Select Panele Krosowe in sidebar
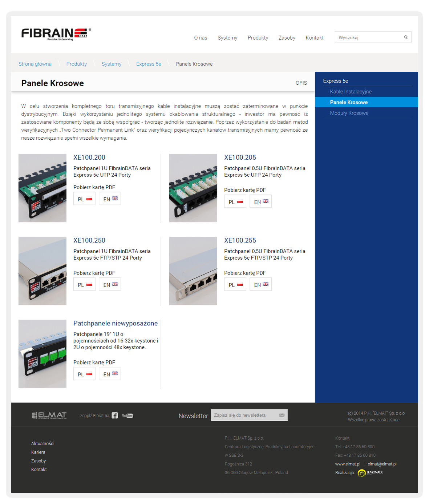 [x=367, y=102]
